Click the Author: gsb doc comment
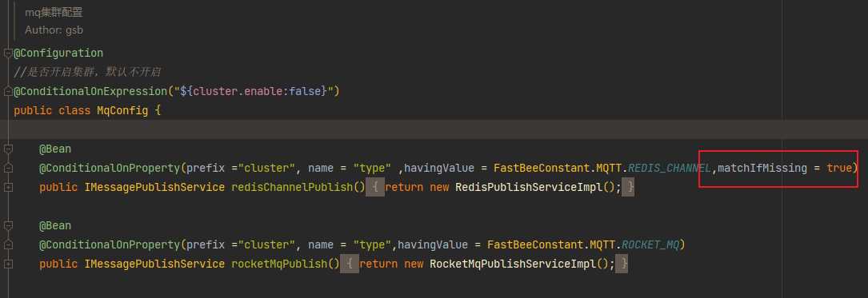 click(x=54, y=30)
